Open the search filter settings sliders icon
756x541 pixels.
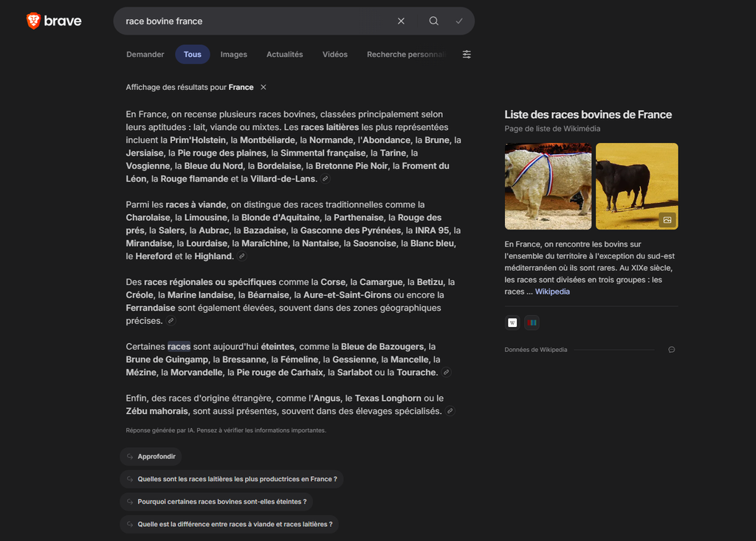467,55
